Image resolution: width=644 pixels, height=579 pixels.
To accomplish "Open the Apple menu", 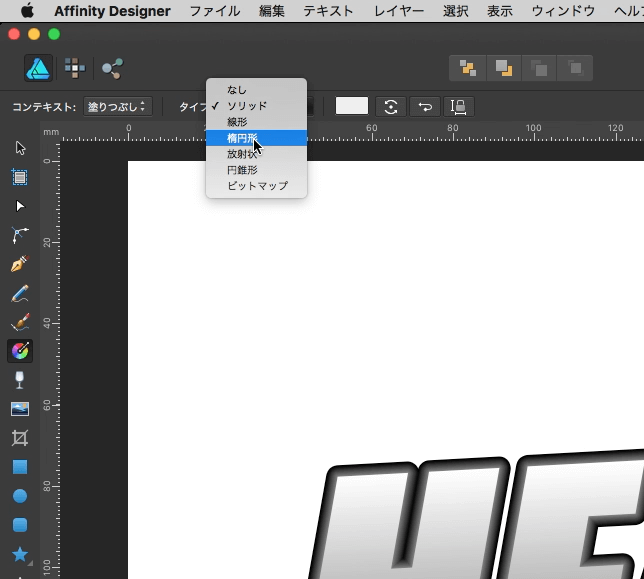I will point(27,11).
